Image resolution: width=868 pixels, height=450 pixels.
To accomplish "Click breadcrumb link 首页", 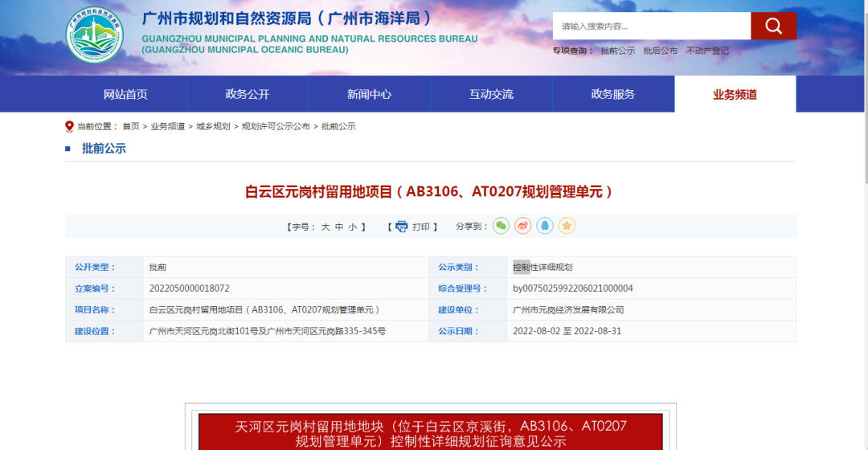I will click(x=131, y=127).
